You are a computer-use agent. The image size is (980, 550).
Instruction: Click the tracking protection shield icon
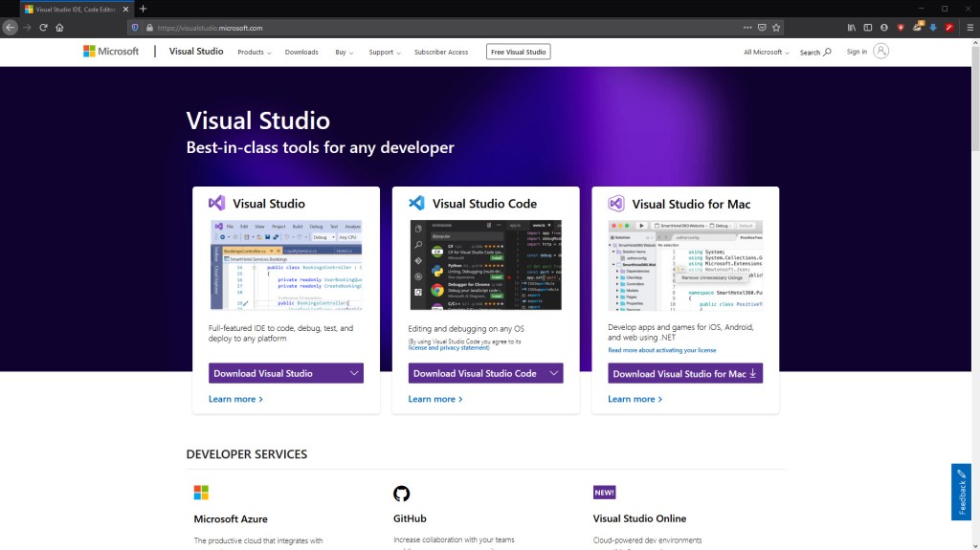pos(135,27)
